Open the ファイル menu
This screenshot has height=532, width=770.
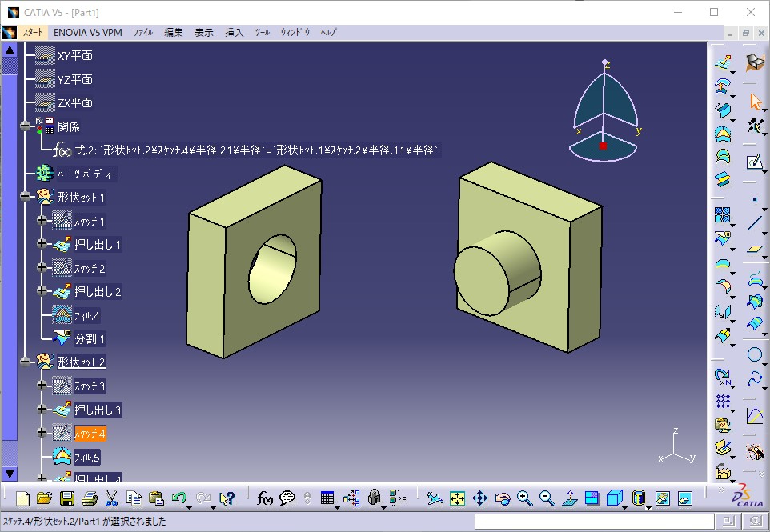click(143, 32)
